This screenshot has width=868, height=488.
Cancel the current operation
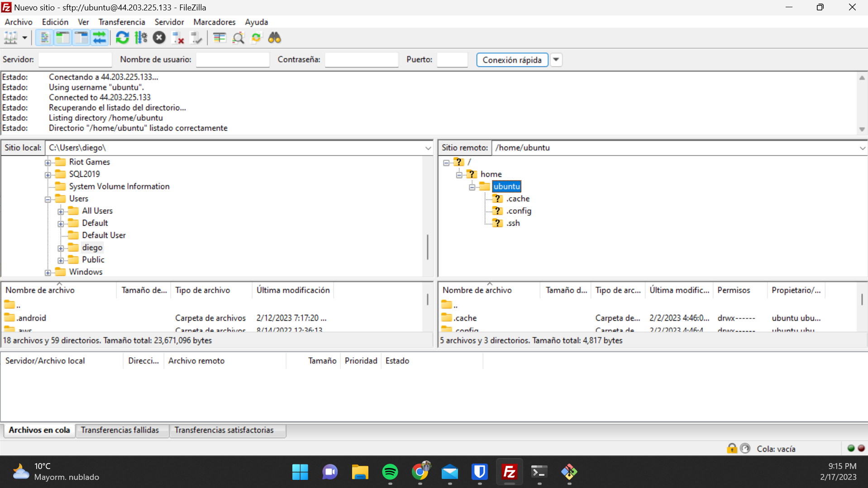pyautogui.click(x=159, y=38)
